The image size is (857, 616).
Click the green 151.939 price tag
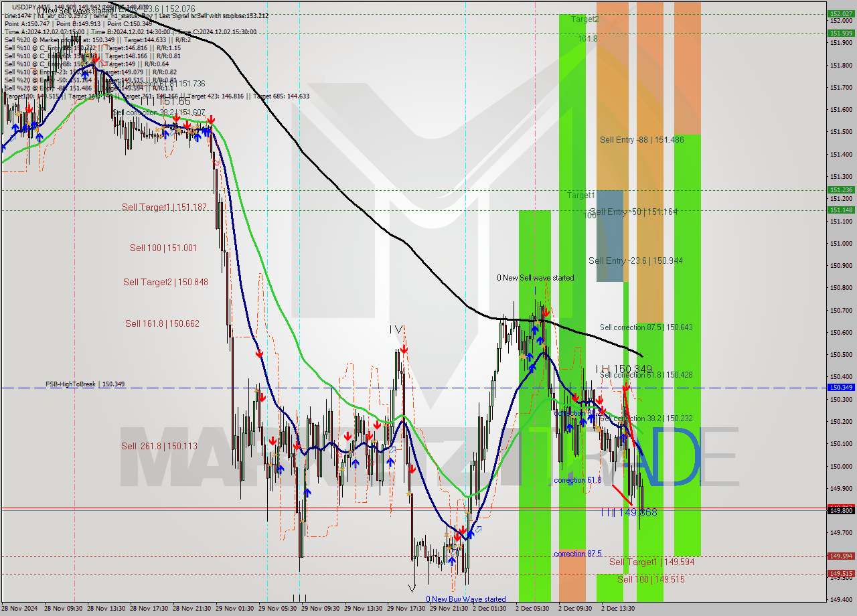point(841,33)
